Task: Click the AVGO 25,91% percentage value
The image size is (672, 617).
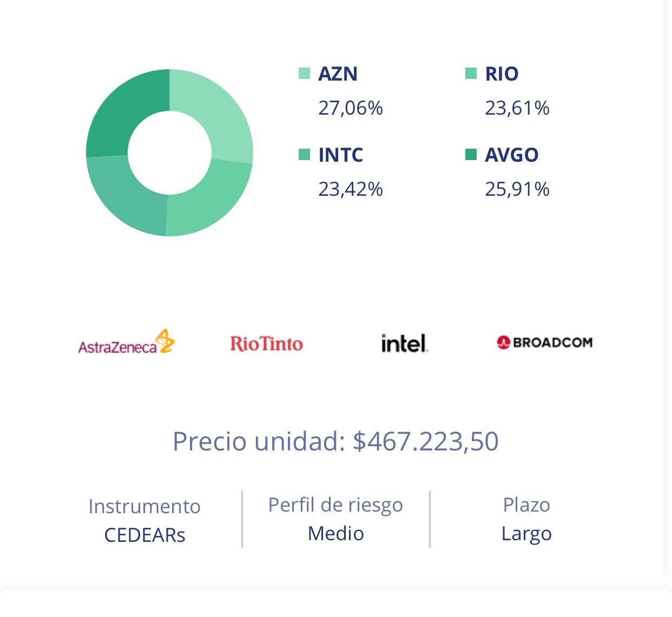Action: 517,189
